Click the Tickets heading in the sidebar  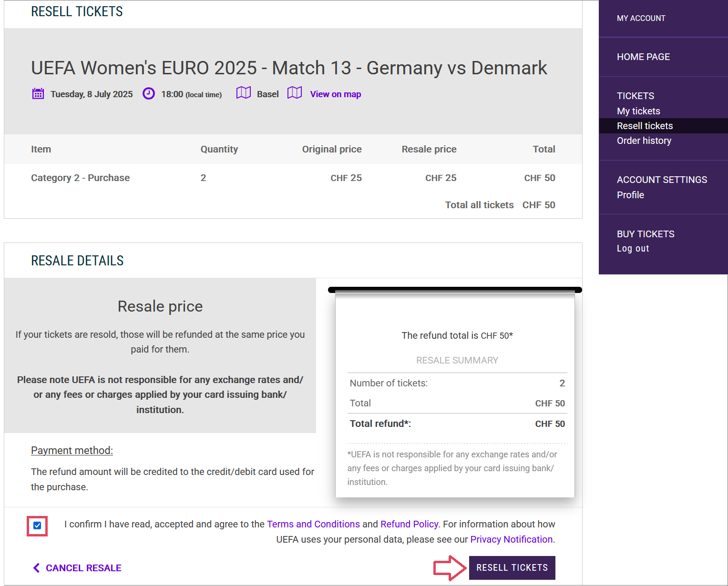(x=636, y=96)
